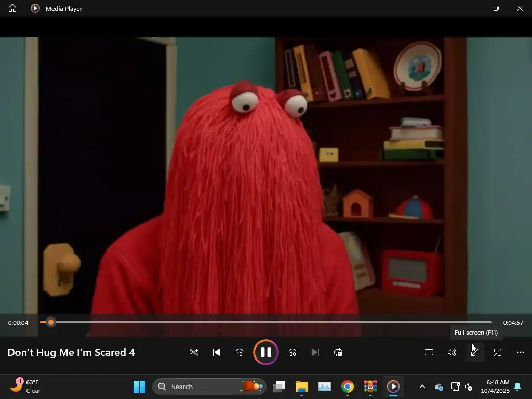532x399 pixels.
Task: Seek to the middle of the progress bar
Action: click(x=265, y=322)
